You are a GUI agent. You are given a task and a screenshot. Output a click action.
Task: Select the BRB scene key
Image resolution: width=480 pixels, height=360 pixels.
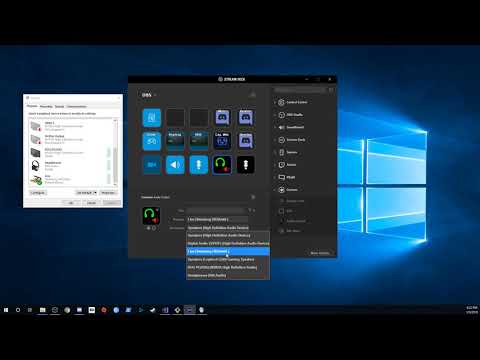tap(199, 141)
